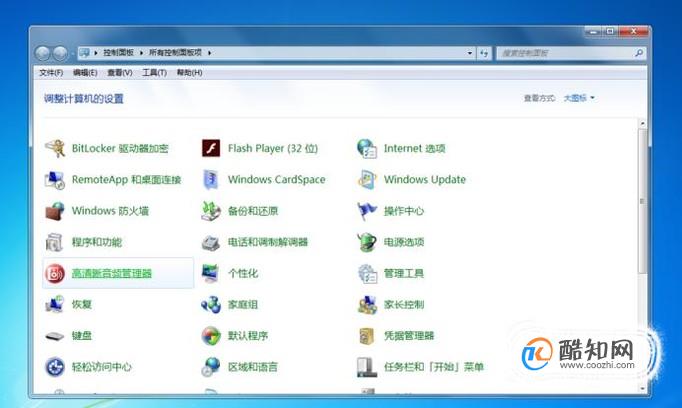
Task: Click the Back navigation button
Action: click(x=43, y=54)
